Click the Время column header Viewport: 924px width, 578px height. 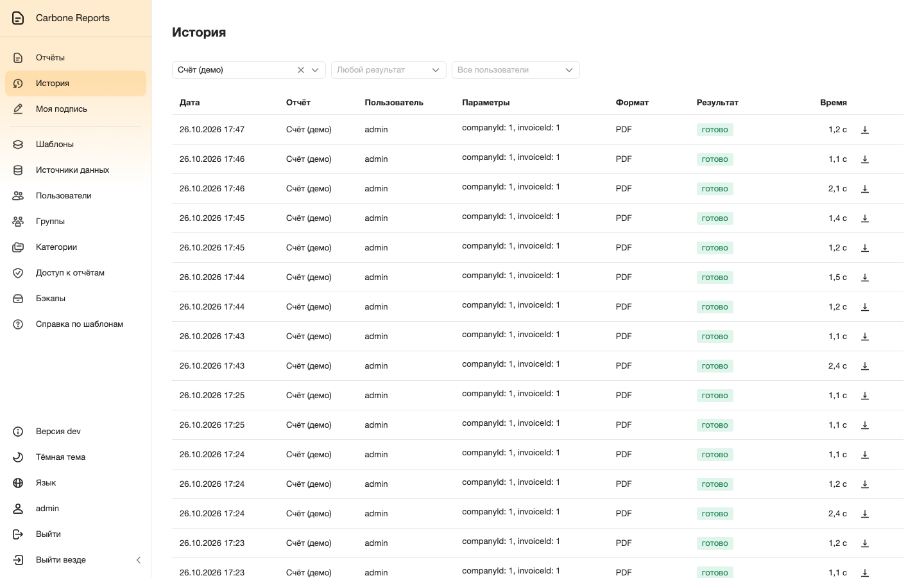[834, 103]
